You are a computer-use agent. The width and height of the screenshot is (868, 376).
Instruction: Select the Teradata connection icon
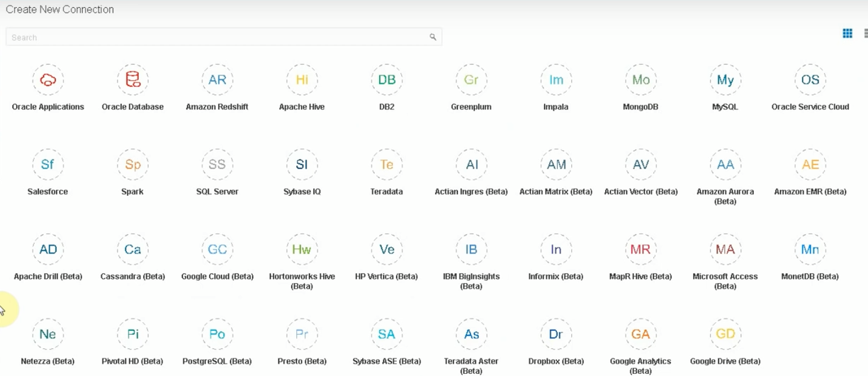386,165
